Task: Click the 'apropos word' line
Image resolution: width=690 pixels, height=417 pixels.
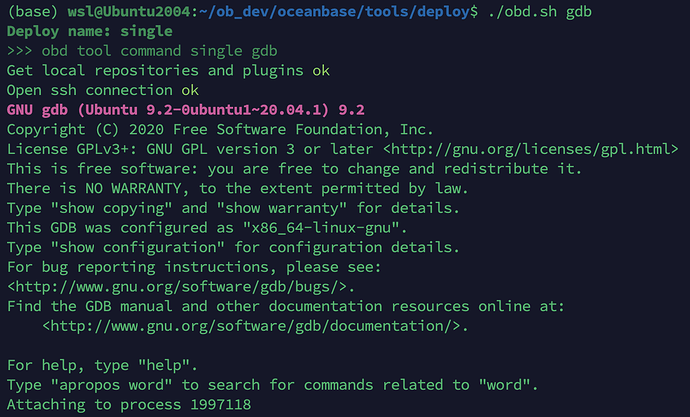Action: 272,385
